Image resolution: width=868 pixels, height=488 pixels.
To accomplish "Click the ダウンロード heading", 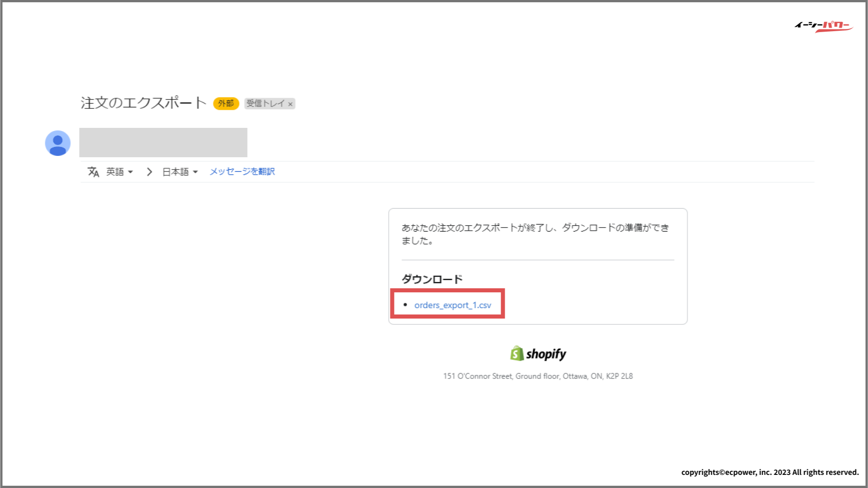I will tap(432, 279).
